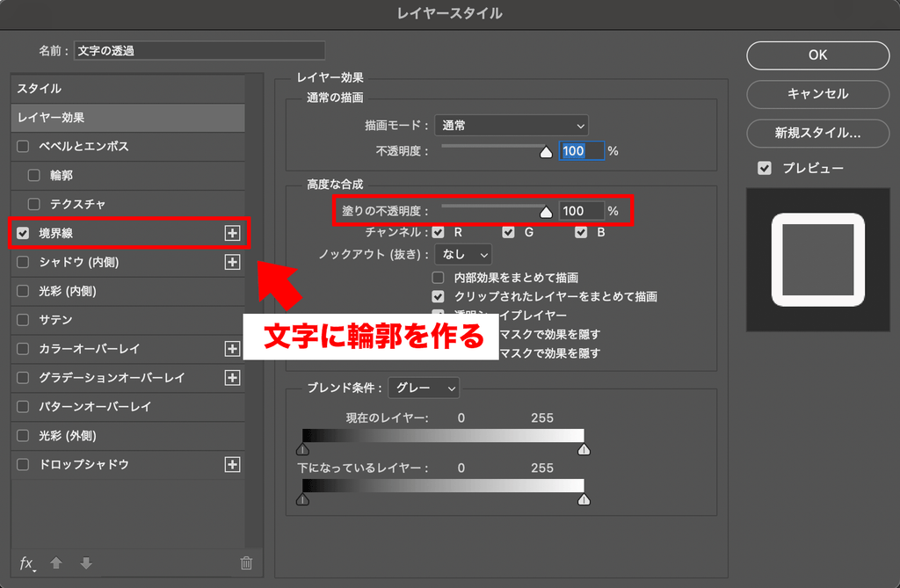Screen dimensions: 900x588
Task: Click the plus icon beside グラデーションオーバーレイ
Action: 232,378
